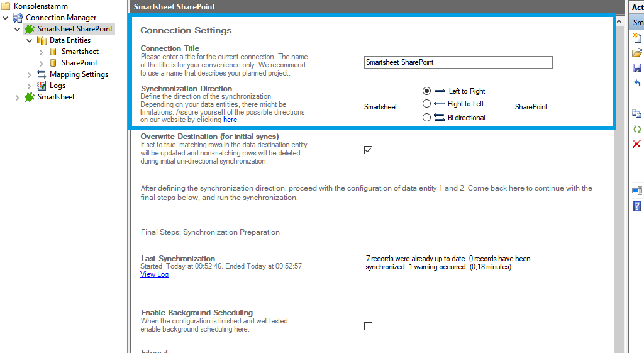Expand the Mapping Settings tree node
This screenshot has width=644, height=353.
30,74
